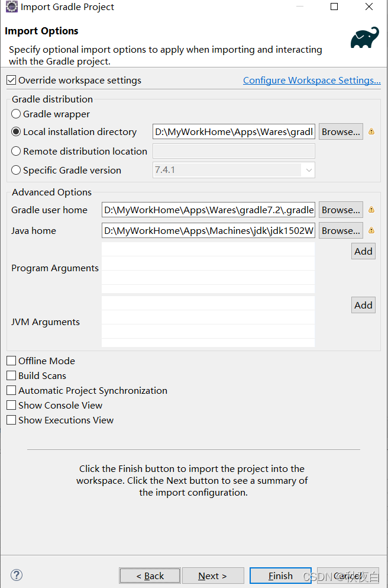The image size is (388, 588).
Task: Maximize the Import Gradle Project window
Action: (x=334, y=7)
